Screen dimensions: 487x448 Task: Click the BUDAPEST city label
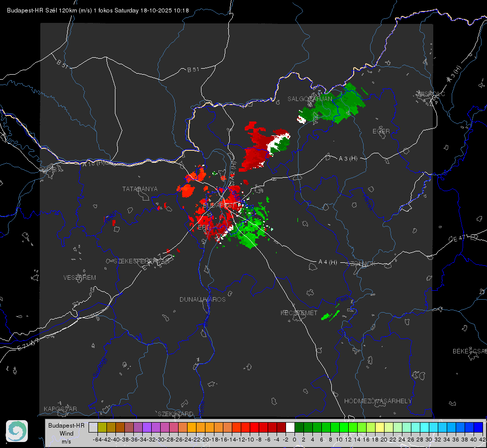pyautogui.click(x=219, y=206)
